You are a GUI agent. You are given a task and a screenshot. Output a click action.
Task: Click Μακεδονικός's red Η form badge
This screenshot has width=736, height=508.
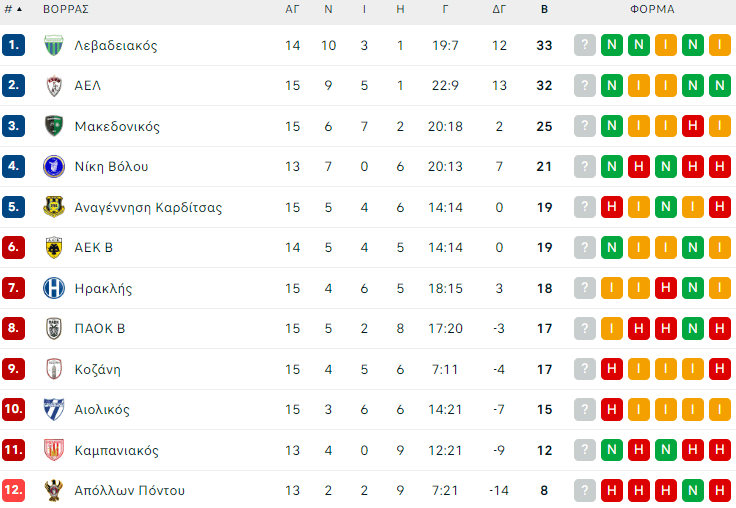[x=692, y=126]
